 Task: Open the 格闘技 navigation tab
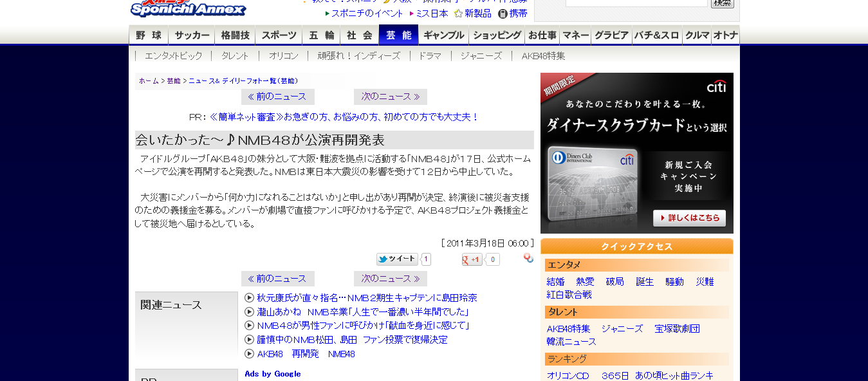coord(235,35)
